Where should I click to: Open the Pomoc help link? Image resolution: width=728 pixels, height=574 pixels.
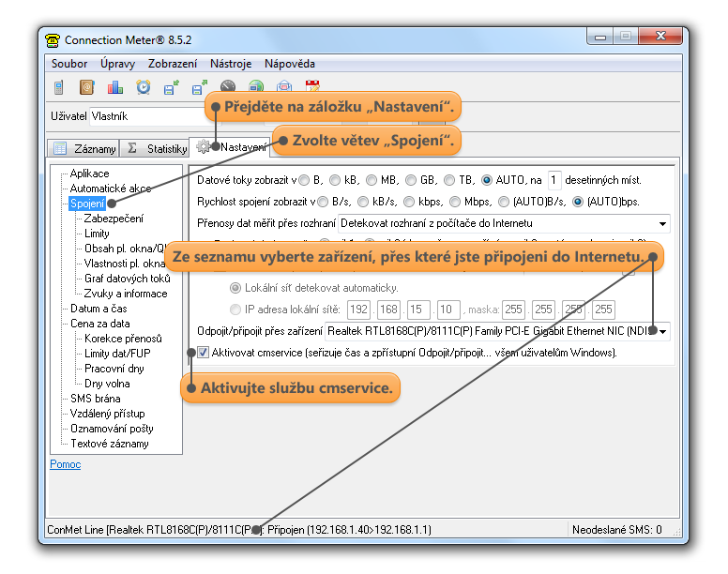pos(66,464)
